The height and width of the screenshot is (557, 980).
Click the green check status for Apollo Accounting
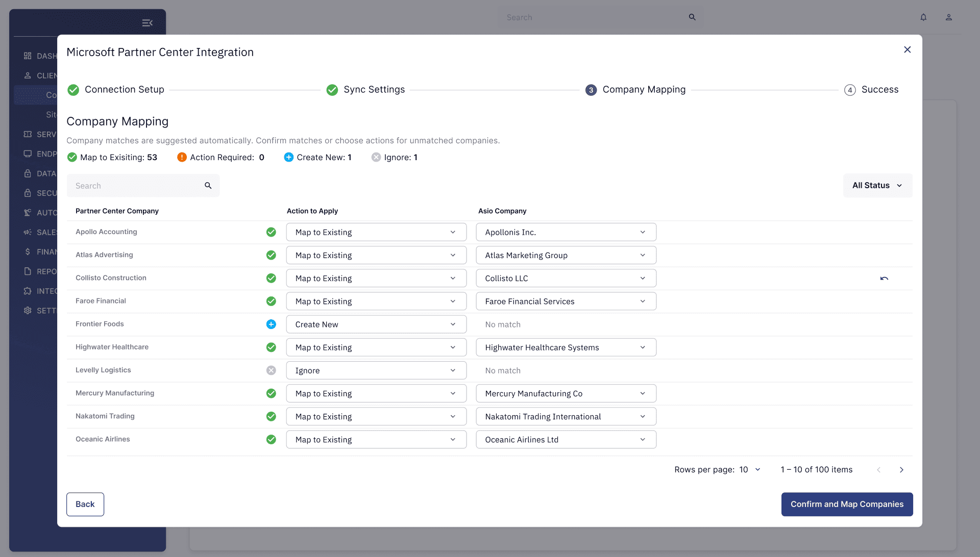[271, 232]
